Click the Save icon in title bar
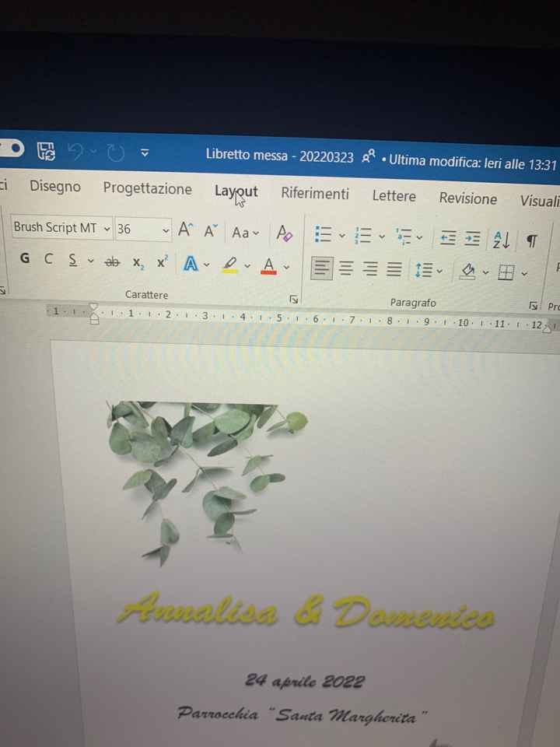 [46, 151]
